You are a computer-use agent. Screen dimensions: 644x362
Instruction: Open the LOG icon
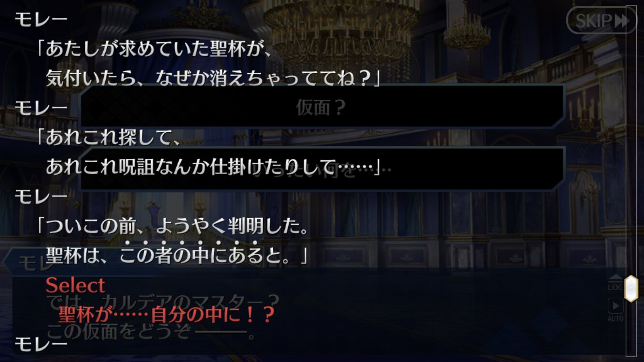[616, 283]
